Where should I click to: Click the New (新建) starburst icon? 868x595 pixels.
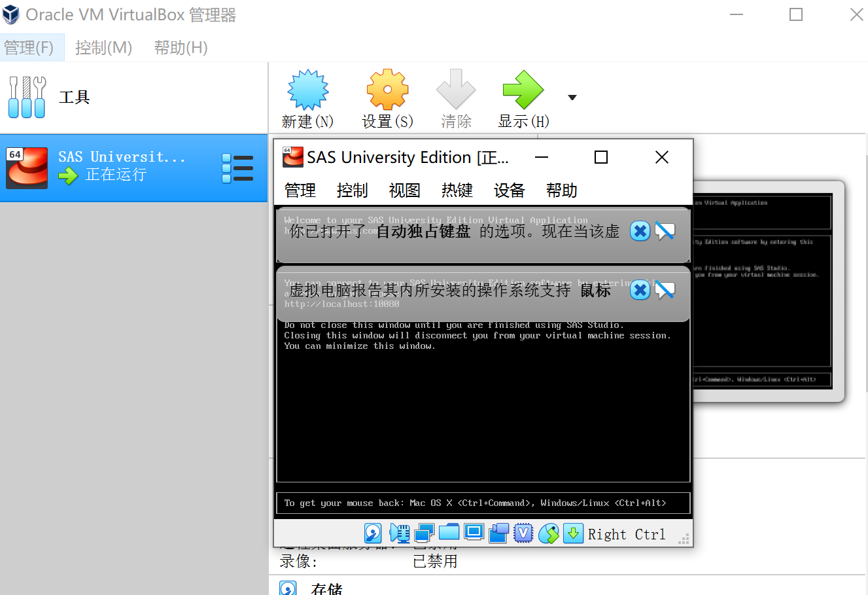308,90
